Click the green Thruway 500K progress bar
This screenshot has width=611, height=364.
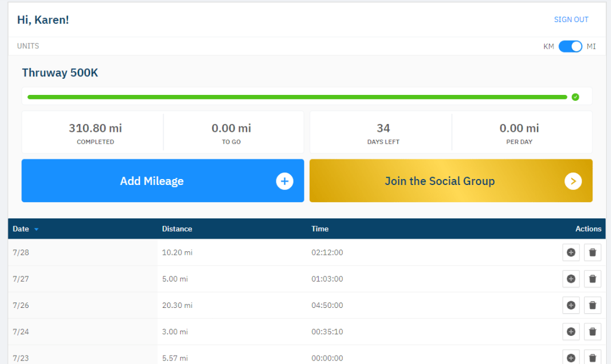297,97
